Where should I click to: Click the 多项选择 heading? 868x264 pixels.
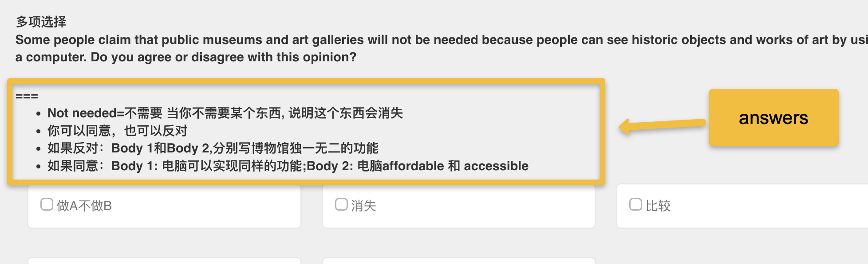41,21
